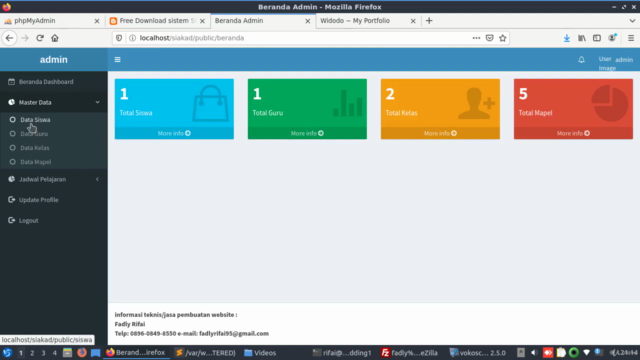Viewport: 640px width, 360px height.
Task: Open Data Siswa page
Action: click(x=35, y=120)
